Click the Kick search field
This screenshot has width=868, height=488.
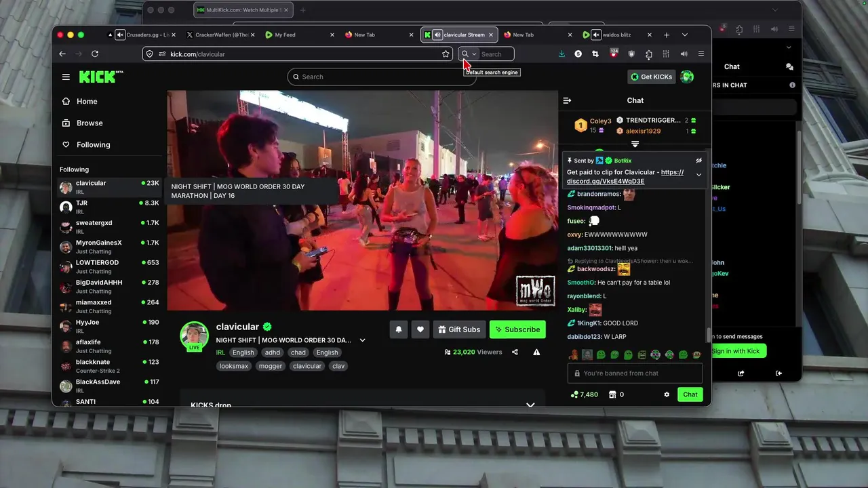click(382, 77)
